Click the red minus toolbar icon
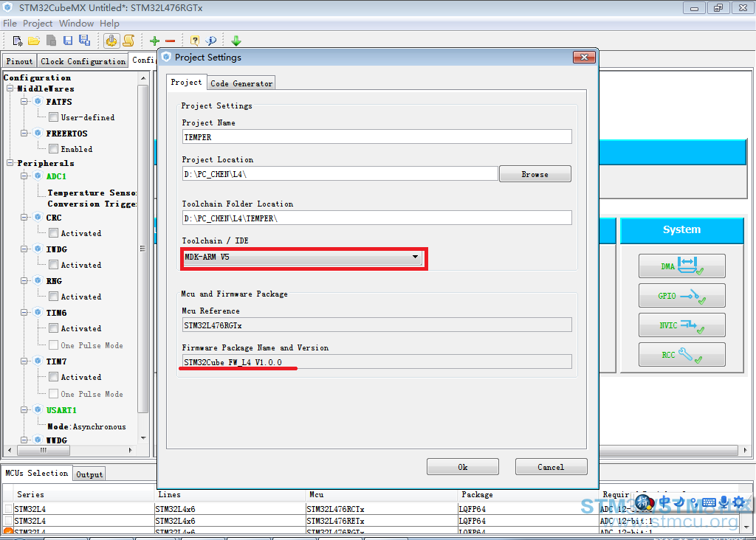 171,41
